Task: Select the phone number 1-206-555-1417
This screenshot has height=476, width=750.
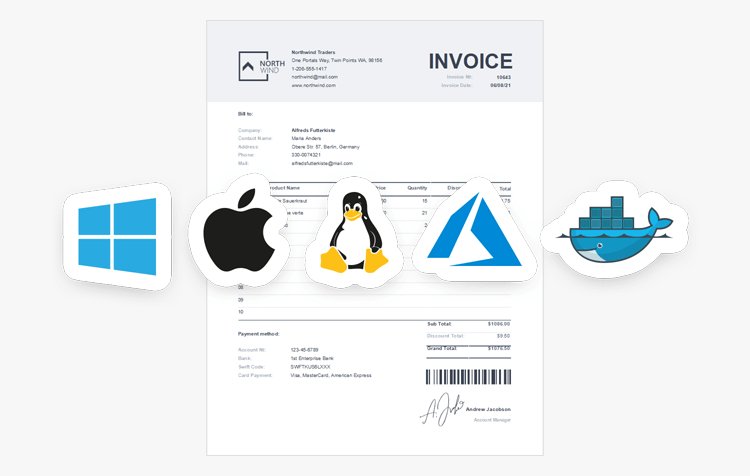Action: [309, 69]
